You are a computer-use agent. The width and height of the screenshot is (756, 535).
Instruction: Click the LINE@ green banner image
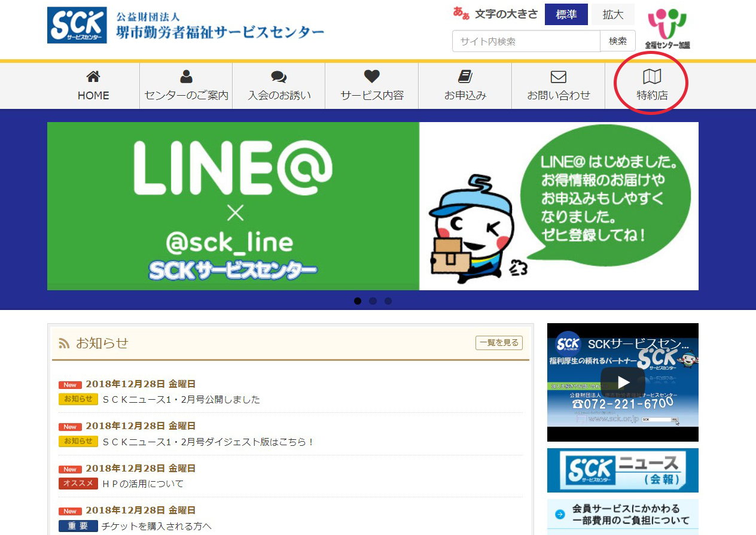tap(233, 206)
